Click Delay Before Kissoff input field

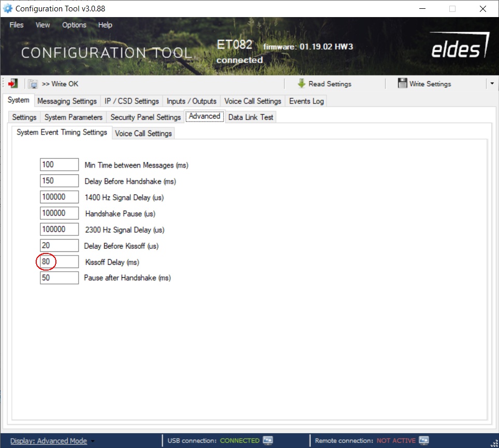click(x=59, y=246)
